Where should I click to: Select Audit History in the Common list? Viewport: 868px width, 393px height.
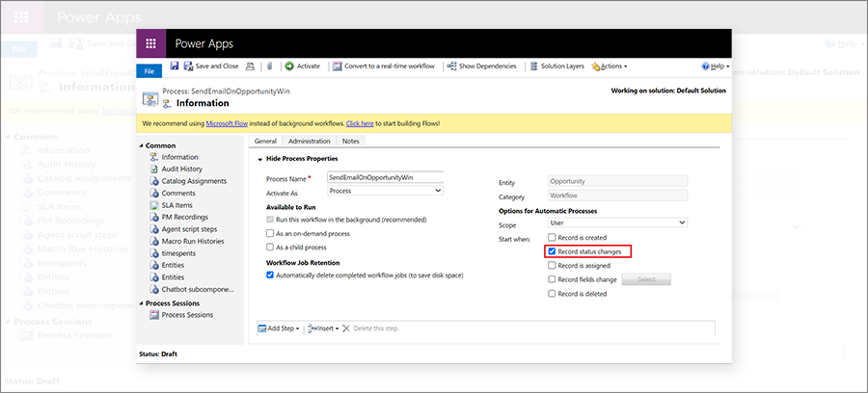pyautogui.click(x=181, y=169)
